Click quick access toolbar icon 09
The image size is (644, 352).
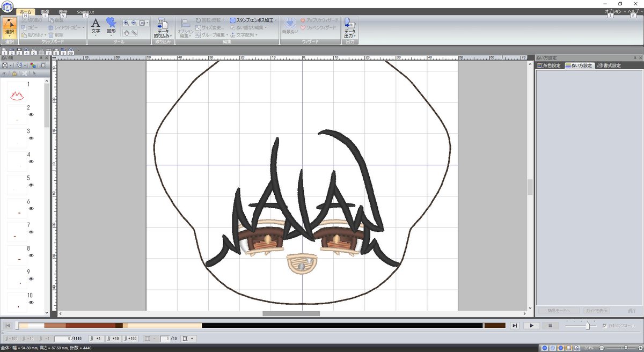point(71,53)
